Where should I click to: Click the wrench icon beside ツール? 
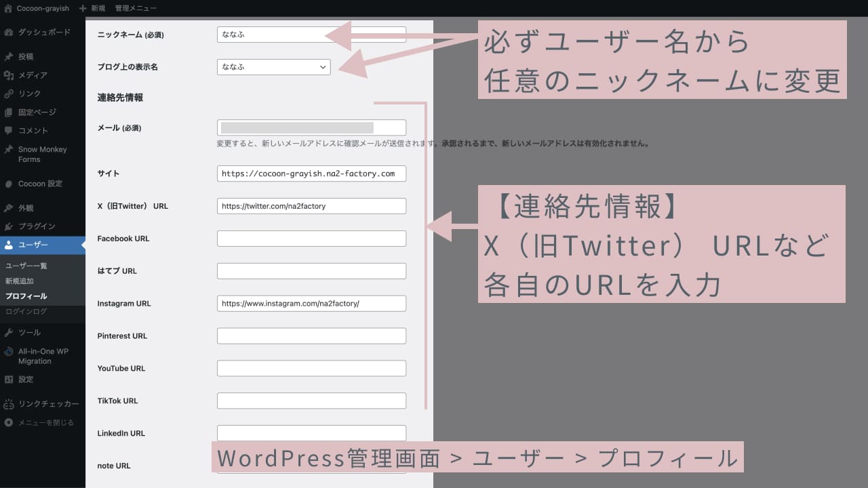pyautogui.click(x=9, y=333)
